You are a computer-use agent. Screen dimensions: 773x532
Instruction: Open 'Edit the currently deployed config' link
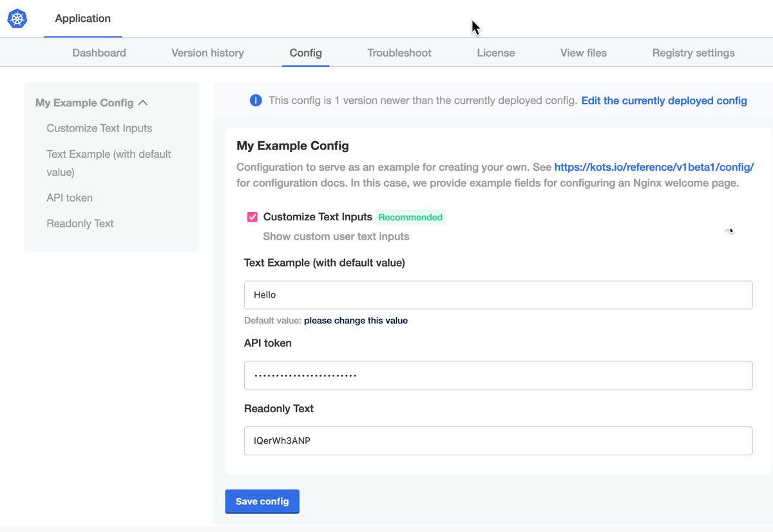coord(664,100)
